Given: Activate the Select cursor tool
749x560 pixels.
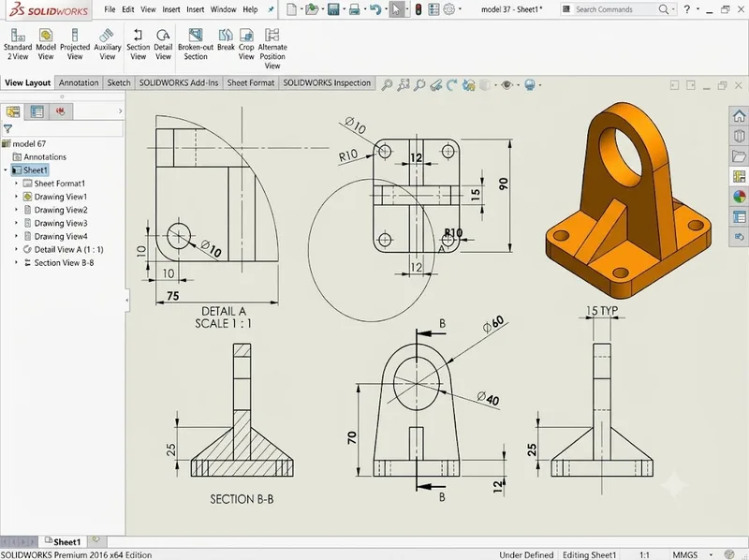Looking at the screenshot, I should [x=396, y=9].
